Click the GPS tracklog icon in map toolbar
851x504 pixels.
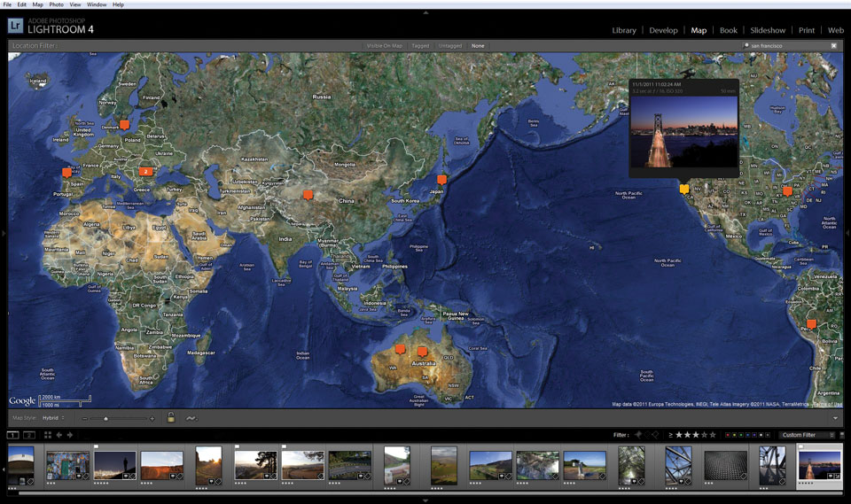[x=191, y=418]
